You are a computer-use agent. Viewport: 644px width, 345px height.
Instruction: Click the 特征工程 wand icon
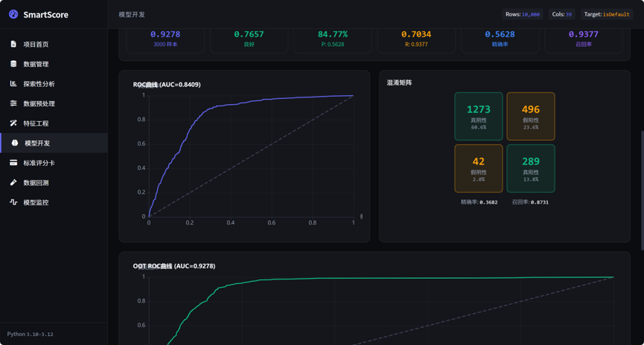[x=13, y=123]
